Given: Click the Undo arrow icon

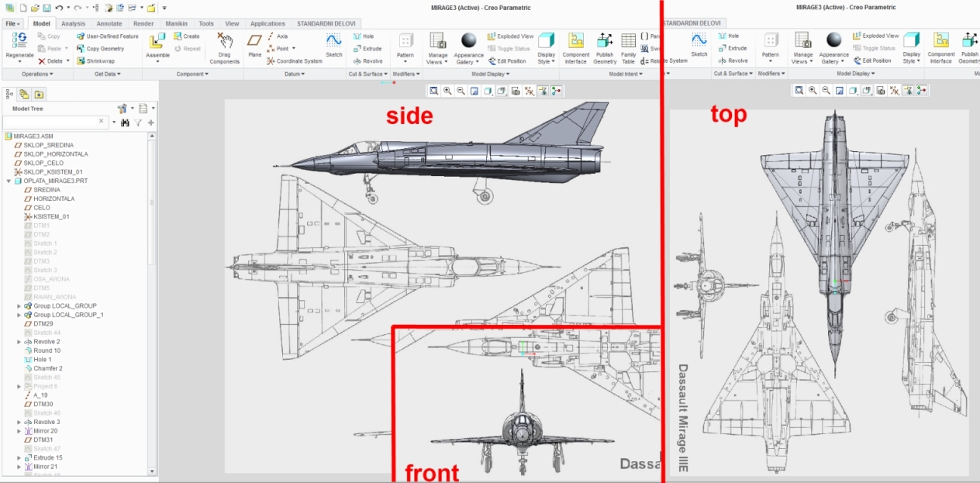Looking at the screenshot, I should click(x=59, y=7).
